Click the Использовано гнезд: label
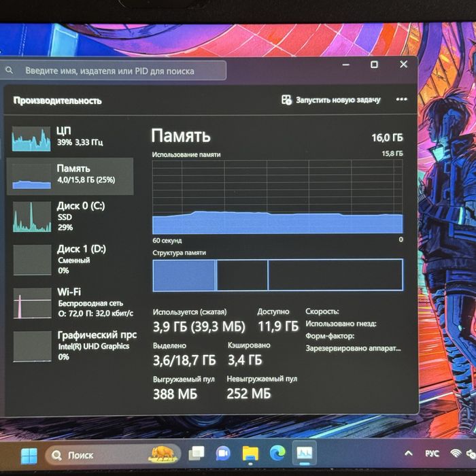476x476 pixels. pyautogui.click(x=341, y=324)
